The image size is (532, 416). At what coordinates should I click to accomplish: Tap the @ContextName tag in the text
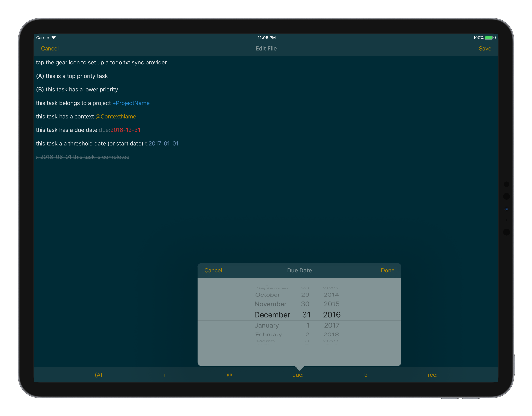116,116
